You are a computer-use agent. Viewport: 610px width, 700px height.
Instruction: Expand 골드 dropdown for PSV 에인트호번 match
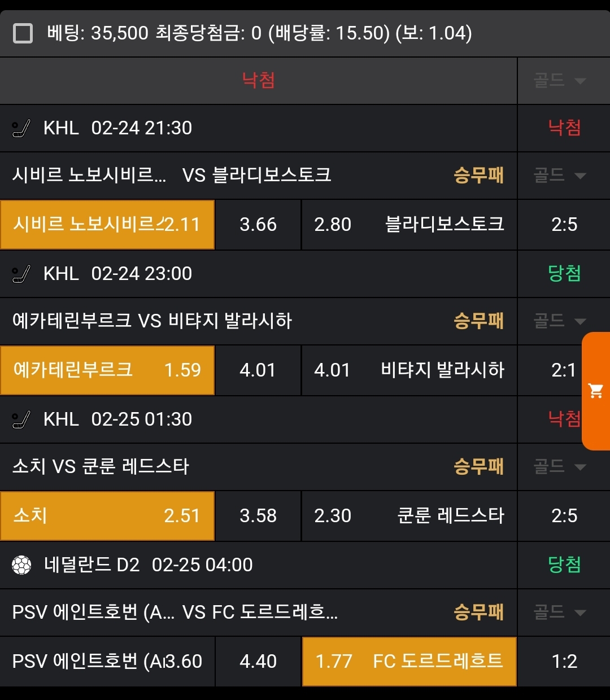point(560,613)
